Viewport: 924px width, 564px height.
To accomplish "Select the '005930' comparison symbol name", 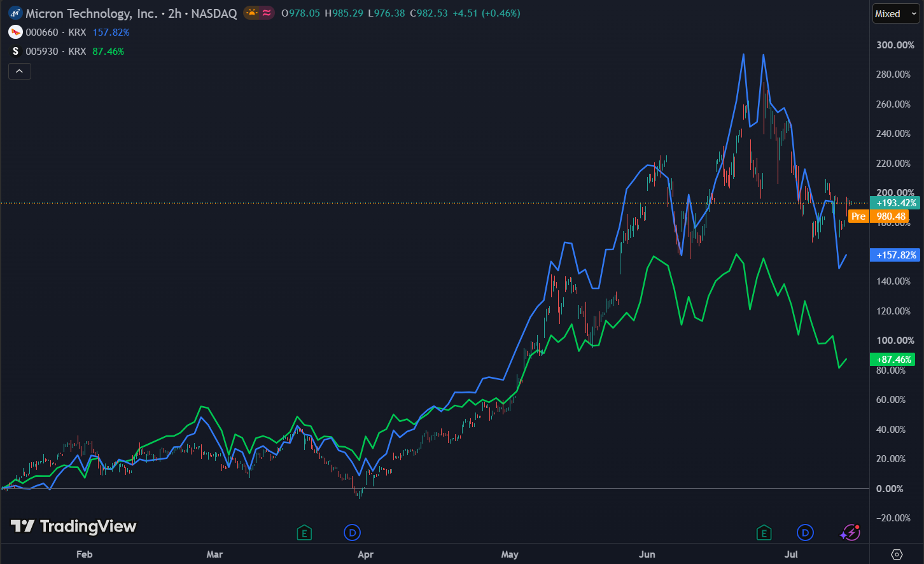I will pyautogui.click(x=43, y=52).
